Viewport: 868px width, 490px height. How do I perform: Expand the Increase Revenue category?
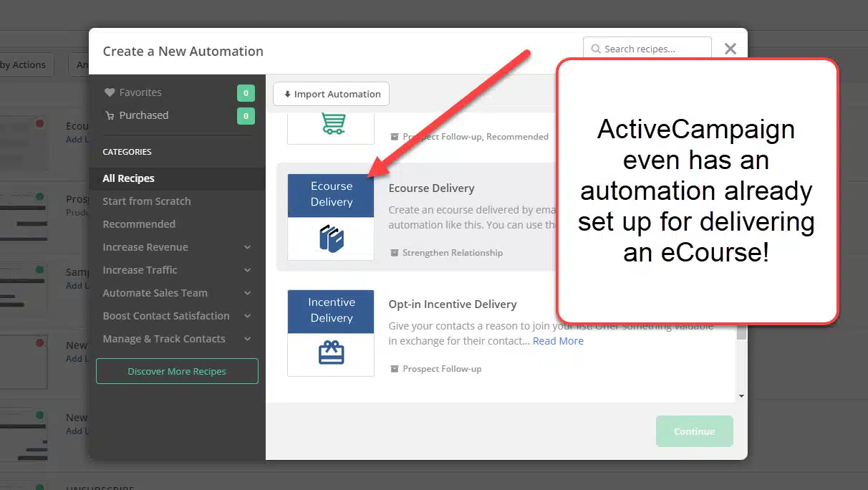pyautogui.click(x=247, y=247)
